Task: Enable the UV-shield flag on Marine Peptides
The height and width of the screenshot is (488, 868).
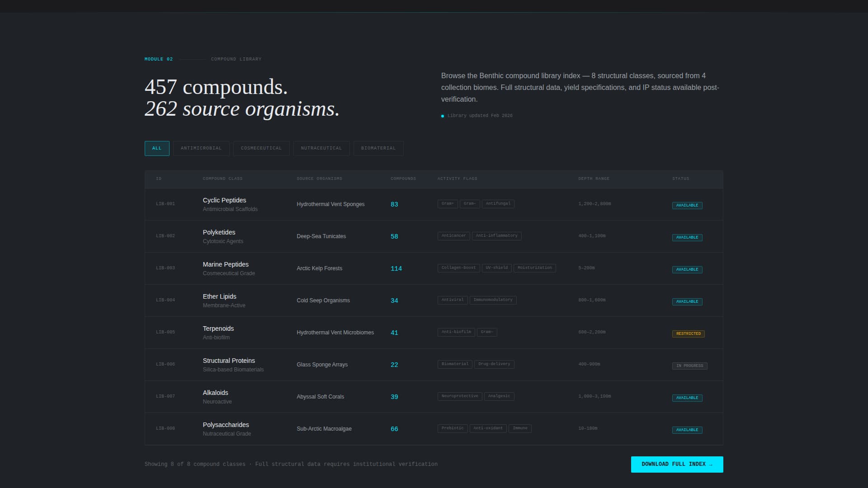Action: pos(496,267)
